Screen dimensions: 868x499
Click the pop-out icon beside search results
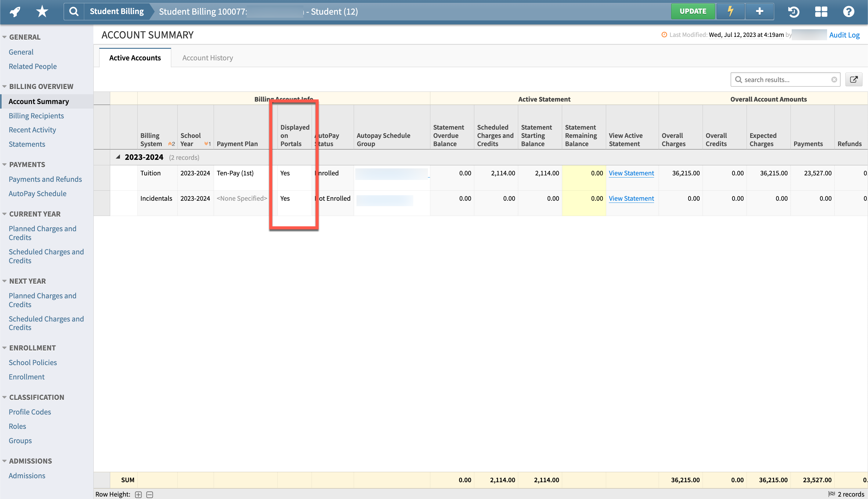(x=854, y=79)
